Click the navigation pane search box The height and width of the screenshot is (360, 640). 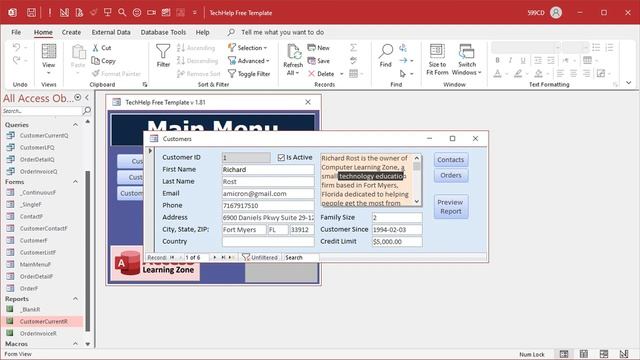pos(42,111)
